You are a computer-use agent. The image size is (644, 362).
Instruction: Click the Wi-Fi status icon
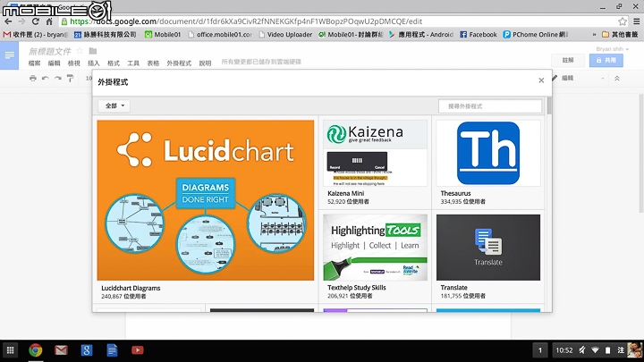pyautogui.click(x=595, y=350)
